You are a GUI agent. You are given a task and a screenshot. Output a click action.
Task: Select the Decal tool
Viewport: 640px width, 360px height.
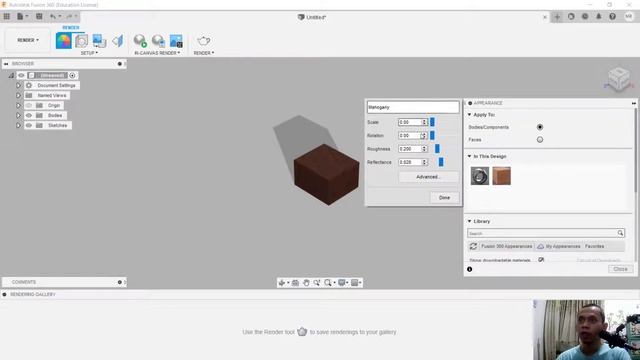[99, 41]
